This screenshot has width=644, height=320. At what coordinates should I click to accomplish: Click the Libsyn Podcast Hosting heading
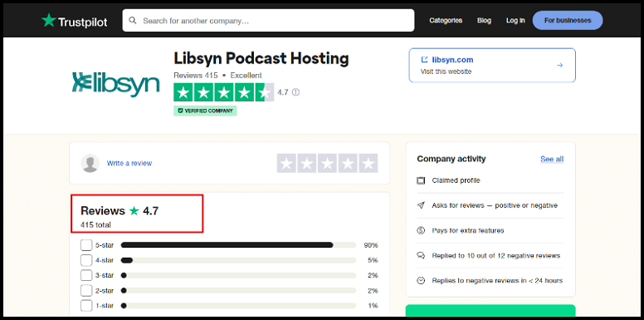click(261, 58)
